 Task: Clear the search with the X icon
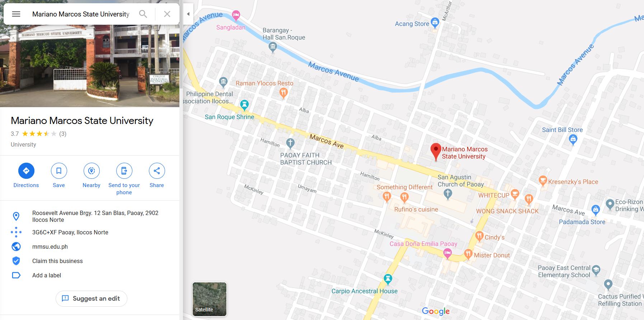pyautogui.click(x=167, y=14)
